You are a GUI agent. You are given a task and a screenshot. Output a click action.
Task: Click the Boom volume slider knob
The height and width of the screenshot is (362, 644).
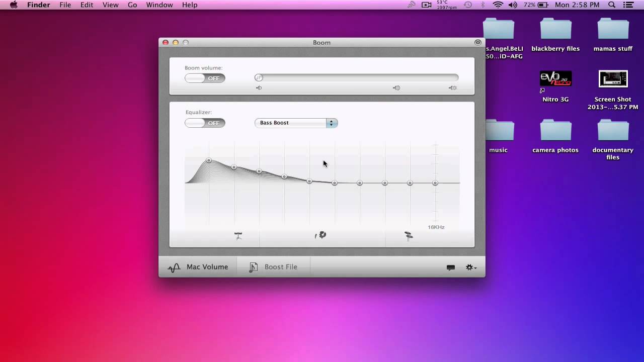click(x=259, y=77)
